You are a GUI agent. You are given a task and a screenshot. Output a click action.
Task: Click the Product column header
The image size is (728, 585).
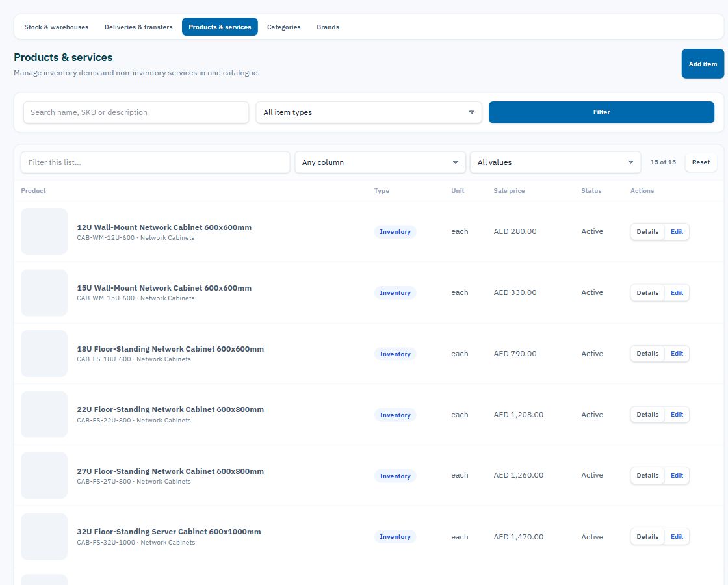33,191
